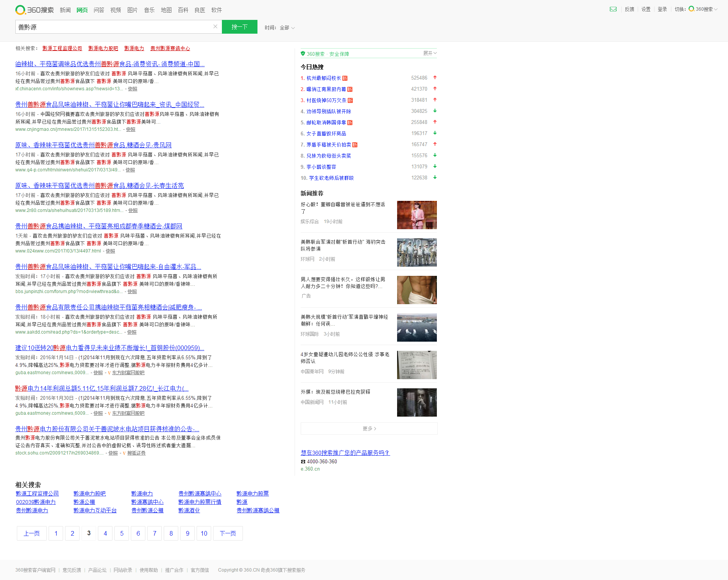
Task: Click the up arrow beside 杭州最郁闷校长
Action: [x=435, y=78]
